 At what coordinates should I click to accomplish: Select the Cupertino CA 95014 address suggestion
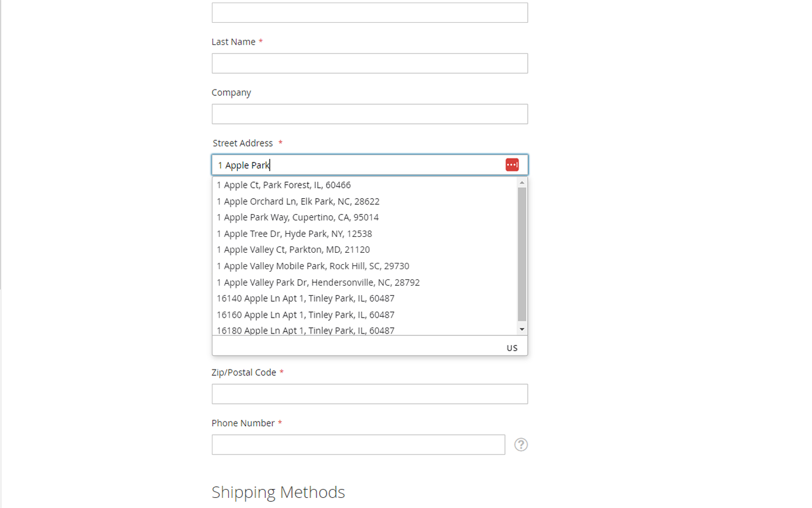pyautogui.click(x=298, y=217)
